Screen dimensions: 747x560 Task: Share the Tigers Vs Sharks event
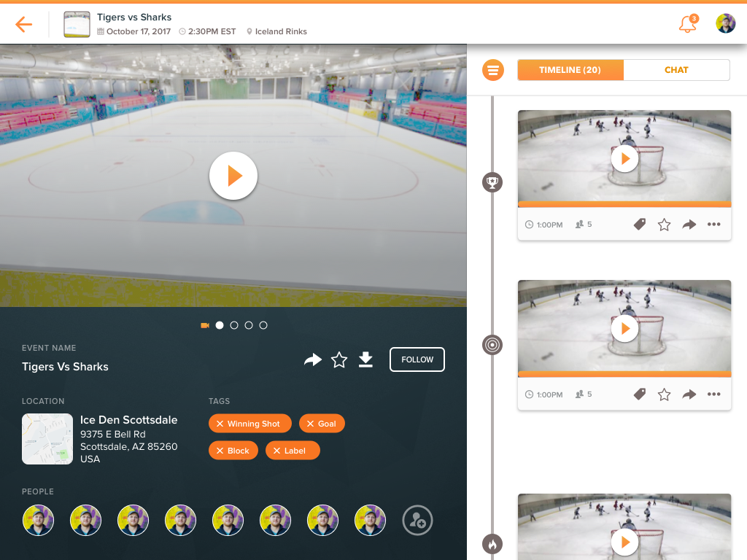[313, 359]
